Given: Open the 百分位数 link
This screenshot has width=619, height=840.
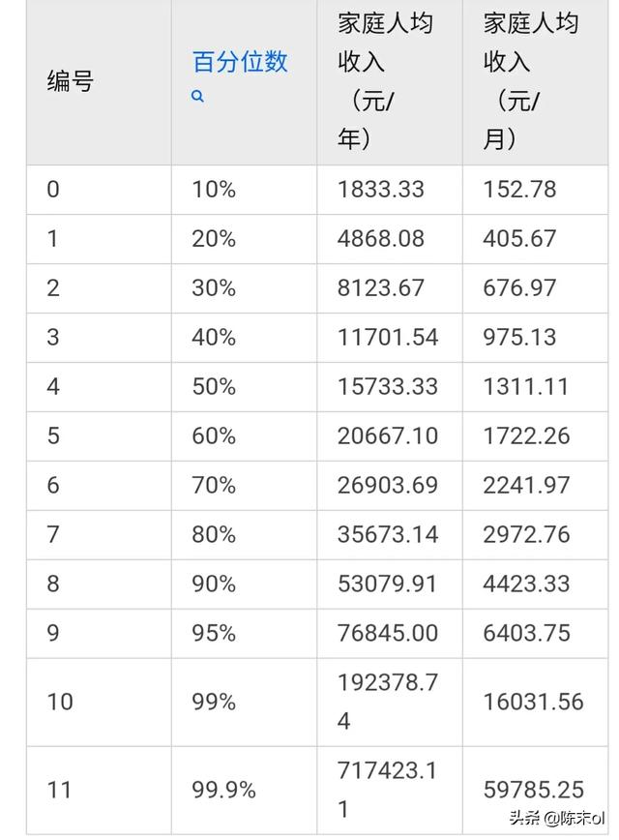Looking at the screenshot, I should pyautogui.click(x=240, y=62).
